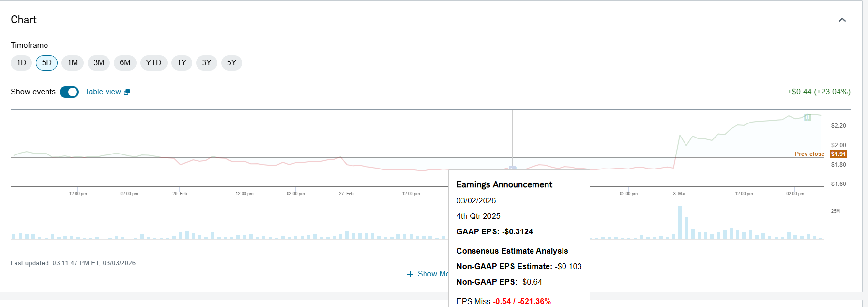This screenshot has height=307, width=868.
Task: Choose the YTD timeframe
Action: [x=153, y=63]
